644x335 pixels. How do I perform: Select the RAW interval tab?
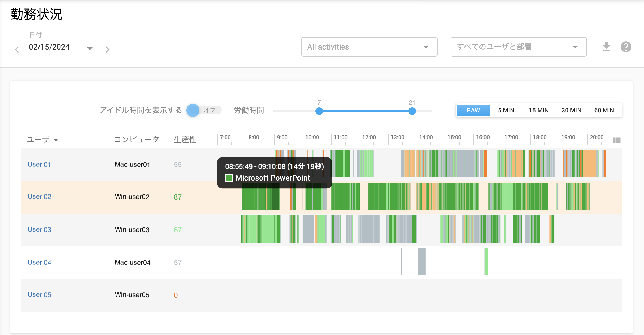tap(473, 110)
